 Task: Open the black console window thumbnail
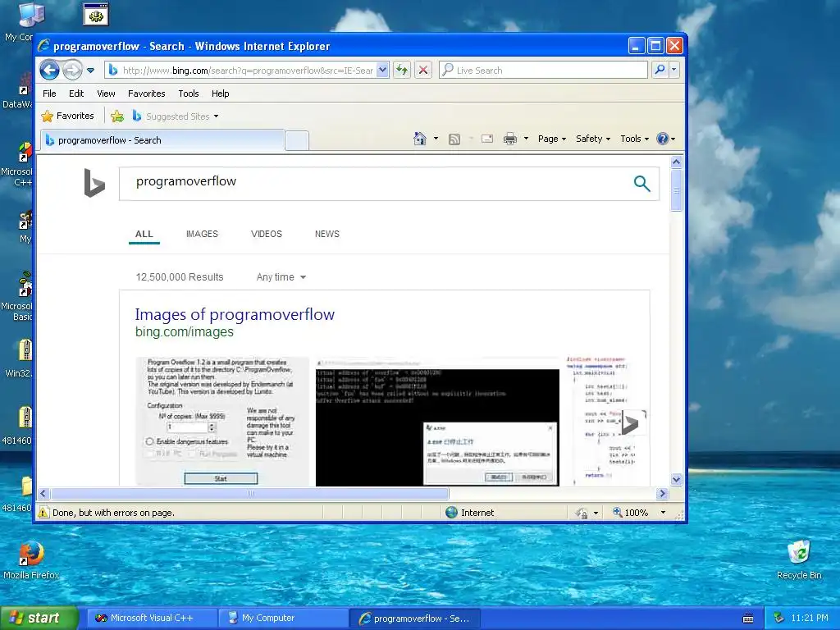point(437,422)
